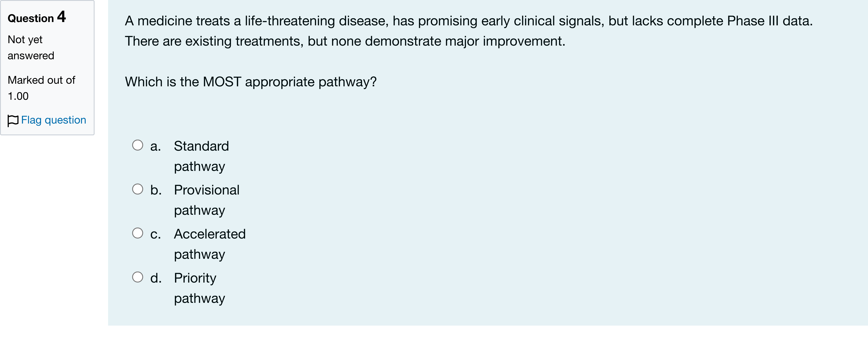Click option letter a.
The height and width of the screenshot is (339, 868).
[155, 146]
